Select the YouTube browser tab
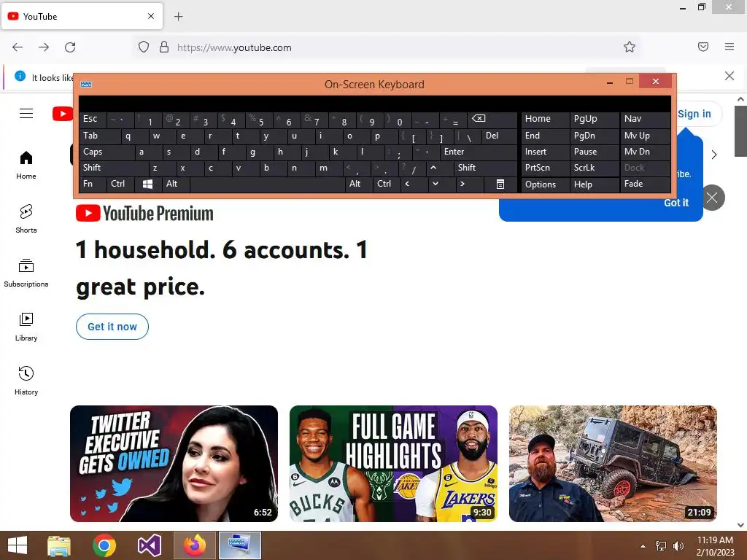747x560 pixels. point(82,16)
